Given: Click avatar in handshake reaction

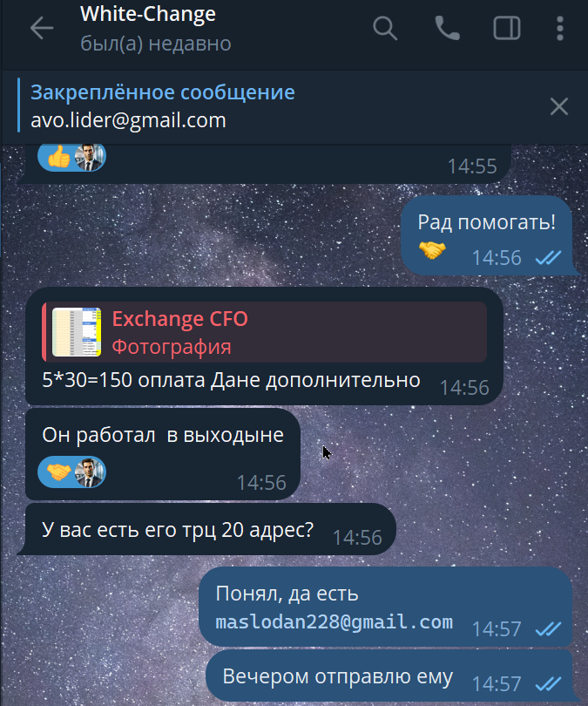Looking at the screenshot, I should pyautogui.click(x=90, y=472).
